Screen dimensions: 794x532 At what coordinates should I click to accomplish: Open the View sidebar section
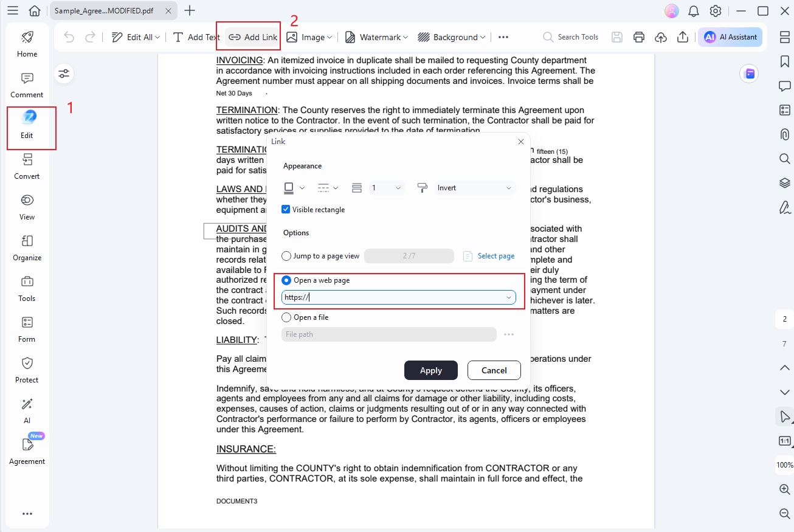click(27, 207)
